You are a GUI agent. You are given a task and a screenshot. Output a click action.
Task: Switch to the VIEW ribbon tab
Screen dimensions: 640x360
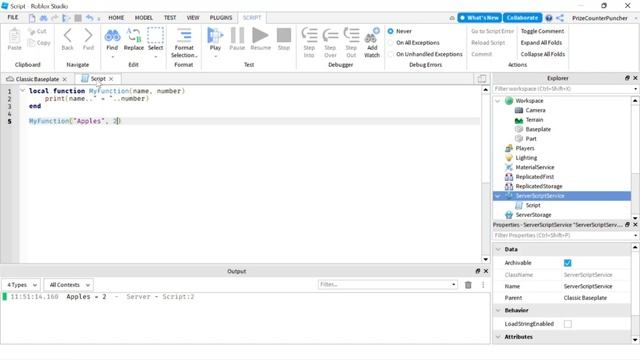point(193,18)
